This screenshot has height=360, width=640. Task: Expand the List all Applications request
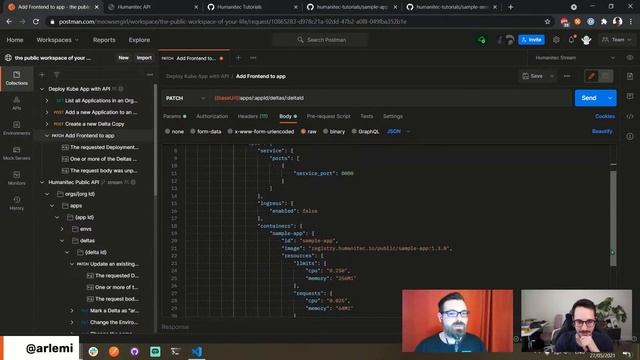point(47,100)
